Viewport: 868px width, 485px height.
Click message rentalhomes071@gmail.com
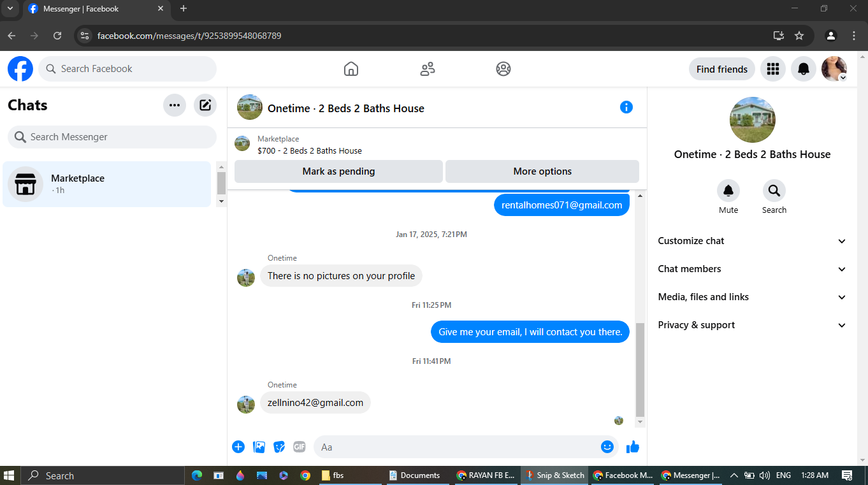pyautogui.click(x=561, y=205)
